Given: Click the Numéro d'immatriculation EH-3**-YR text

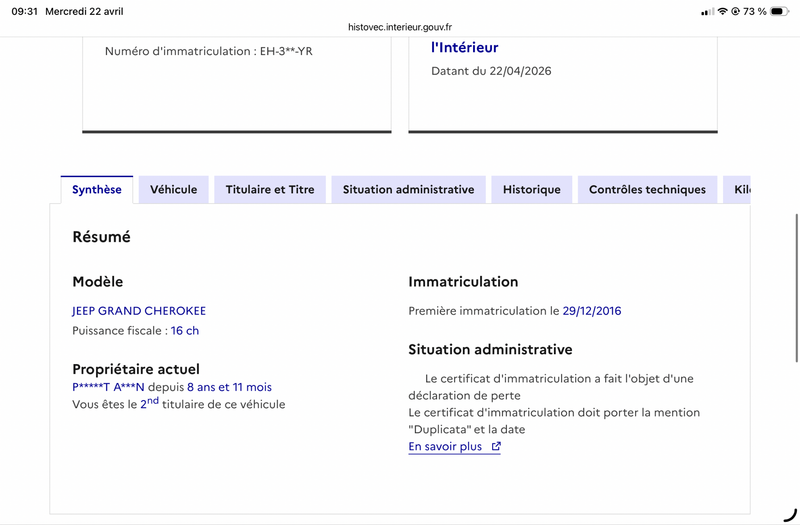Looking at the screenshot, I should pos(209,51).
